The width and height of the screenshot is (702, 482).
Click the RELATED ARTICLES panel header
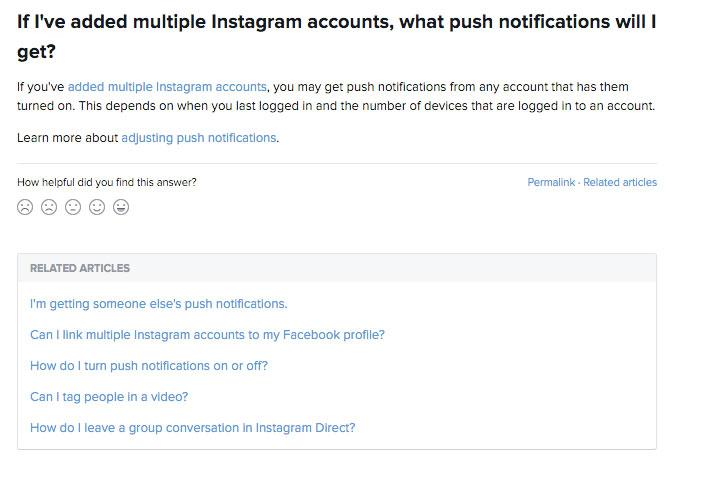[337, 268]
